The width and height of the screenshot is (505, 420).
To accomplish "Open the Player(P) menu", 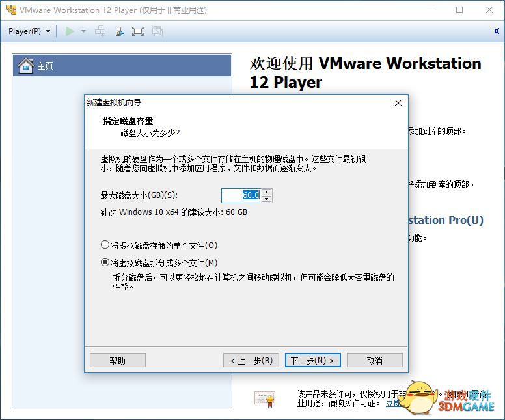I will (x=29, y=31).
